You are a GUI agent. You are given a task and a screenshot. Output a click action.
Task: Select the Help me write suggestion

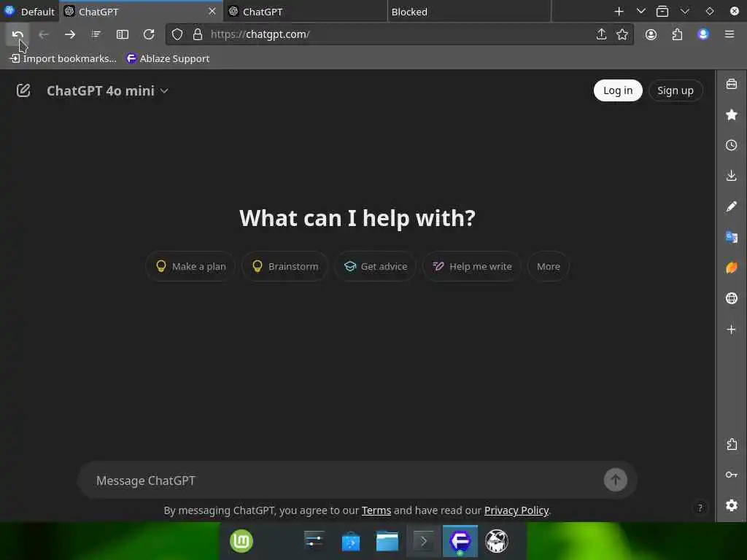coord(472,266)
